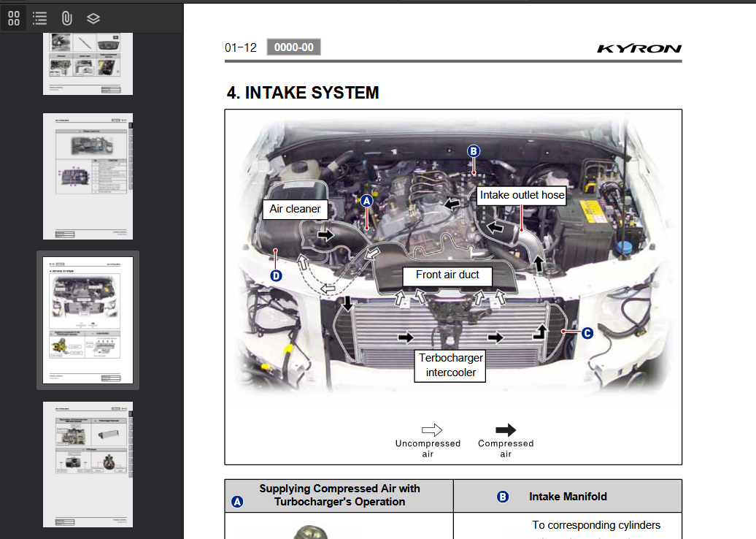The width and height of the screenshot is (756, 539).
Task: Click the 'Supplying Compressed Air with Turbocharger's Operation' header
Action: coord(339,495)
